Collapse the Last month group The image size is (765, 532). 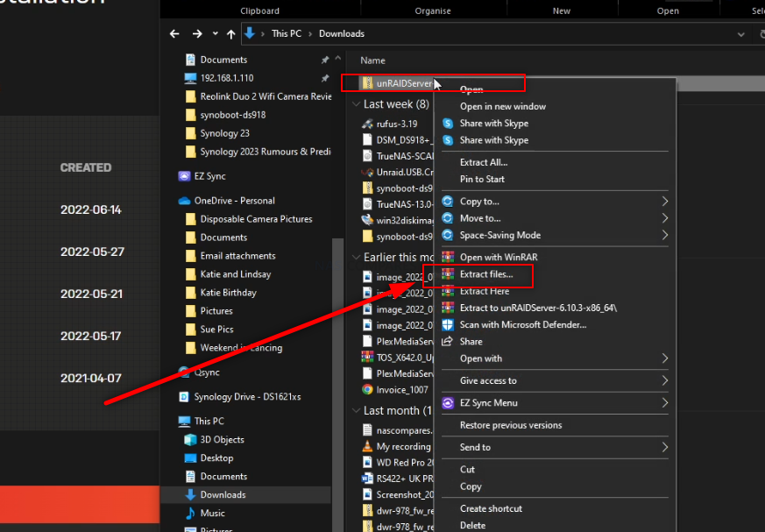356,410
